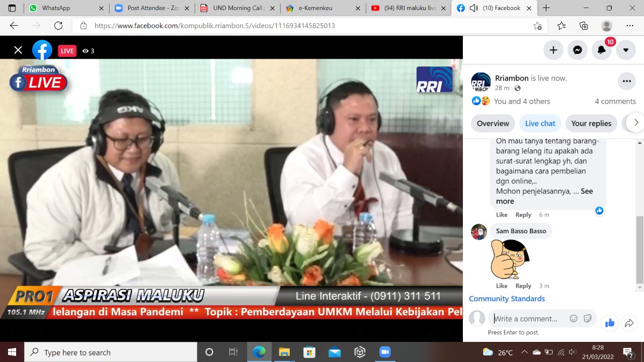The height and width of the screenshot is (362, 644).
Task: Open the account menu via down-arrow chevron
Action: (625, 50)
